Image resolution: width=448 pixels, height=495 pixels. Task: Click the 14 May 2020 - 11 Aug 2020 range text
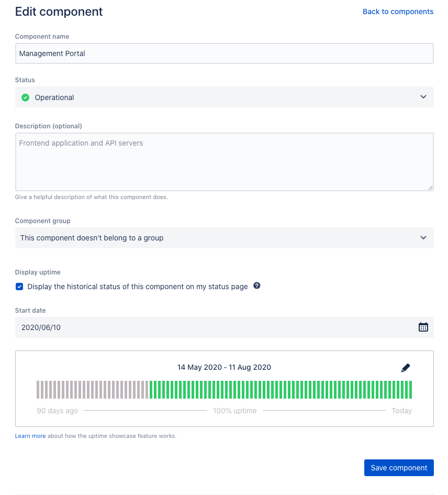point(224,368)
